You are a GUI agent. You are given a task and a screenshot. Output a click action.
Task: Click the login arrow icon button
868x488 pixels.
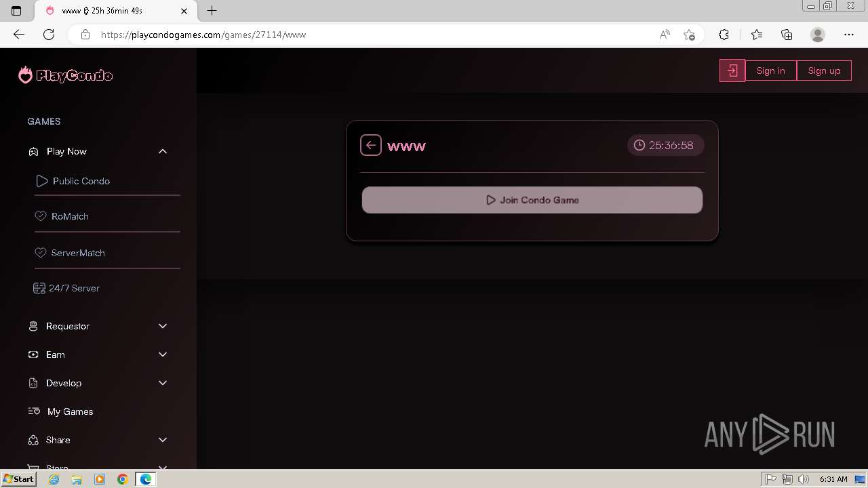732,70
